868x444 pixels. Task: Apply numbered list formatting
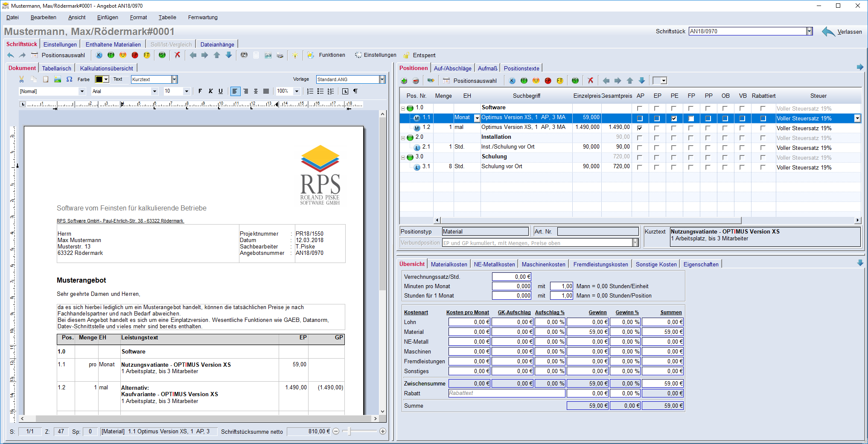[310, 91]
